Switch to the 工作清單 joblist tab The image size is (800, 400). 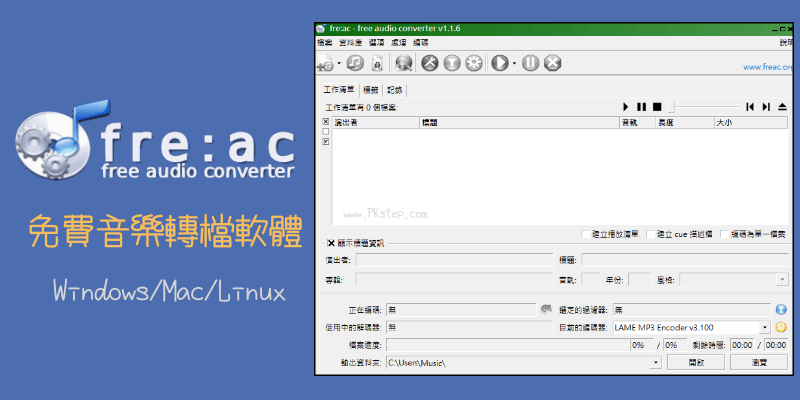339,90
